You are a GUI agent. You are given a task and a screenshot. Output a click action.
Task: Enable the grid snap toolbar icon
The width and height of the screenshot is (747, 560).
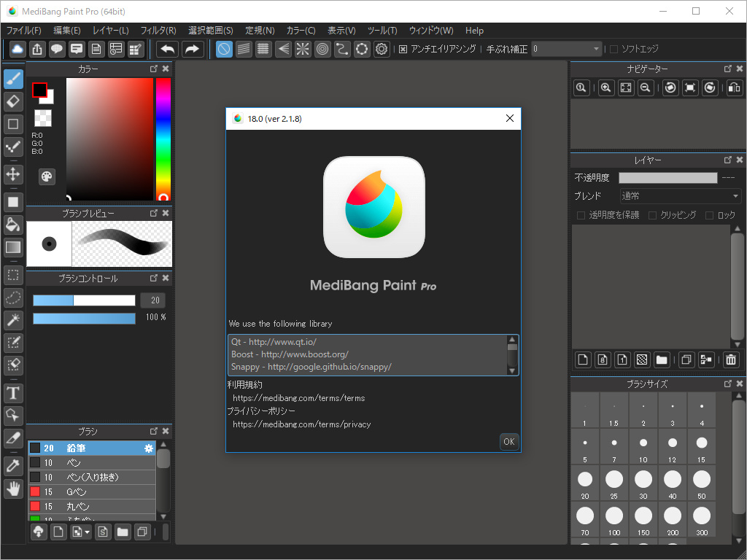pyautogui.click(x=263, y=49)
